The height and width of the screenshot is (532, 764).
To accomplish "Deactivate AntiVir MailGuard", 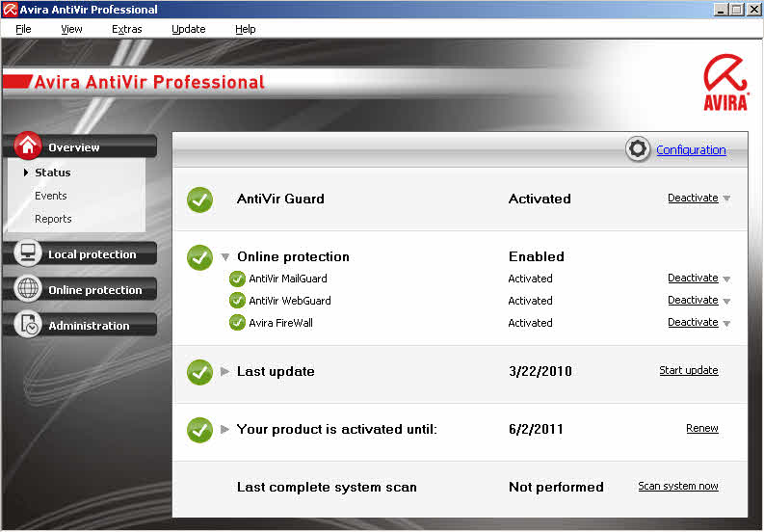I will pyautogui.click(x=693, y=278).
